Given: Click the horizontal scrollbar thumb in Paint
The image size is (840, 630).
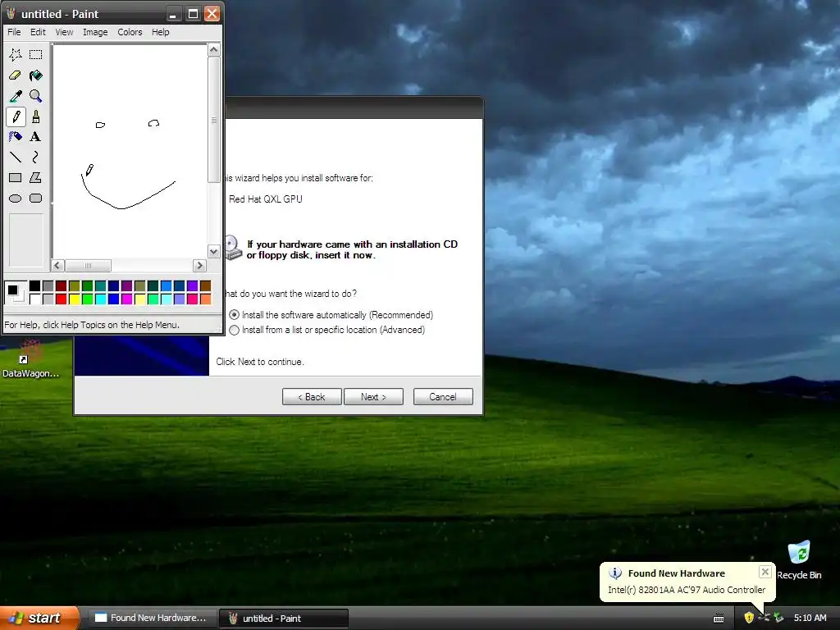Looking at the screenshot, I should click(x=88, y=266).
